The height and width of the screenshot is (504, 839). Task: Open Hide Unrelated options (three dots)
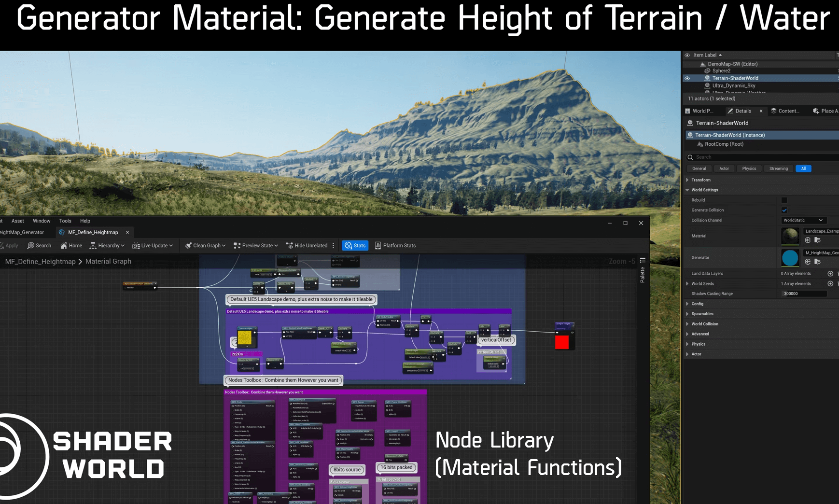[333, 245]
